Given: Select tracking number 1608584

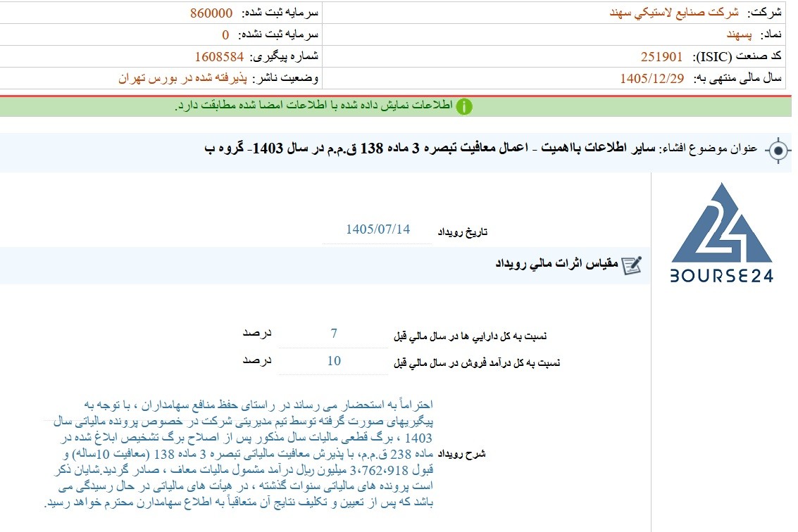Looking at the screenshot, I should [x=219, y=56].
